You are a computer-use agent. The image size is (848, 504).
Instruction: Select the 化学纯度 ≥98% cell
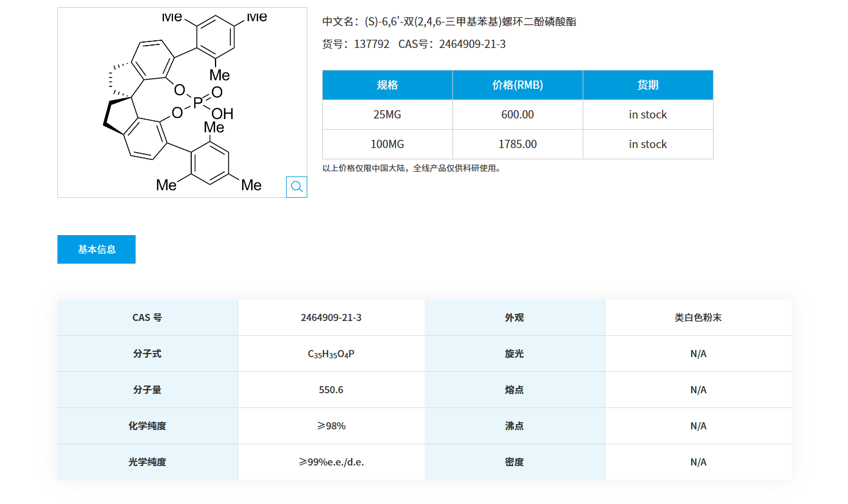coord(330,425)
